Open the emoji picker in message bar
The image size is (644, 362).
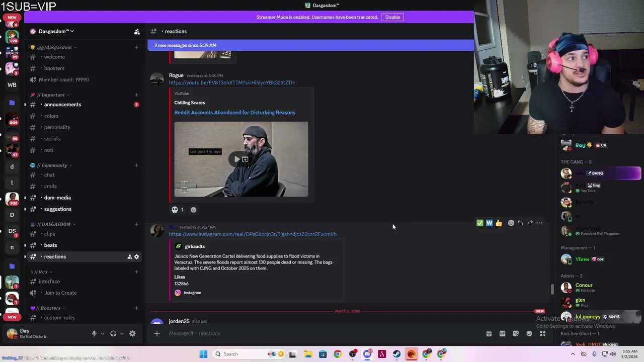pos(529,333)
